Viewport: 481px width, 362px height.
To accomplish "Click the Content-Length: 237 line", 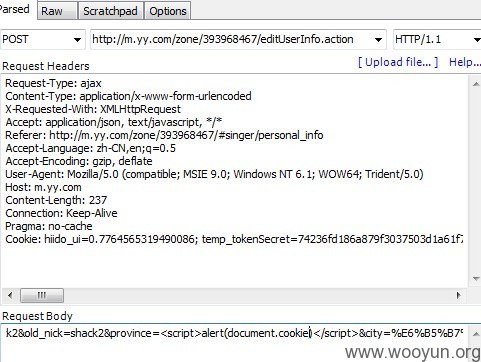I will (56, 200).
